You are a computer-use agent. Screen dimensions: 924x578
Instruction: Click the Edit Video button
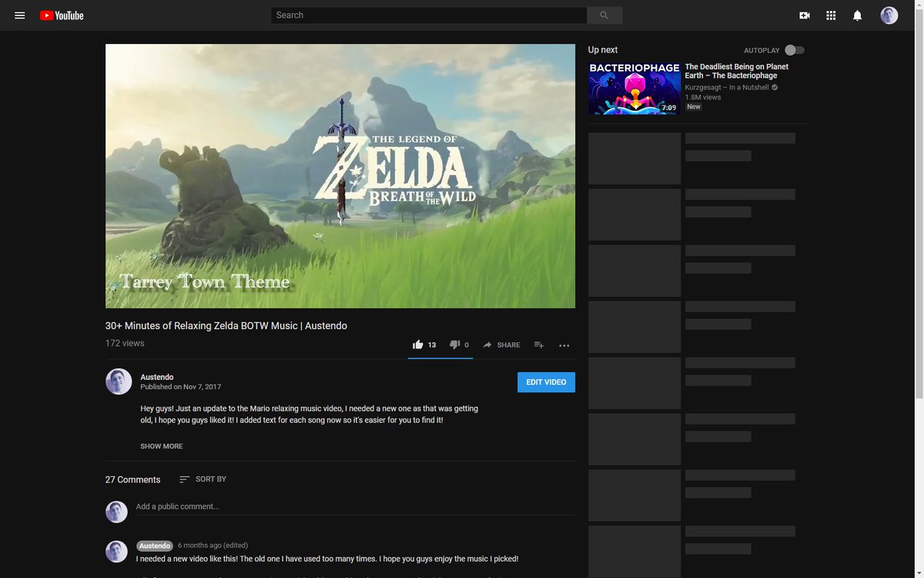546,382
